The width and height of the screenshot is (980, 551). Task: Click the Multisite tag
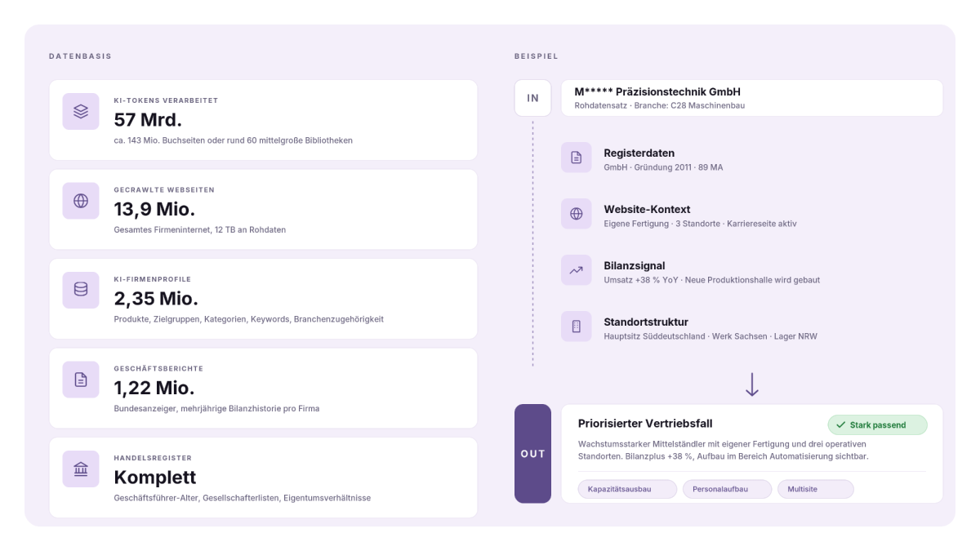pos(815,489)
